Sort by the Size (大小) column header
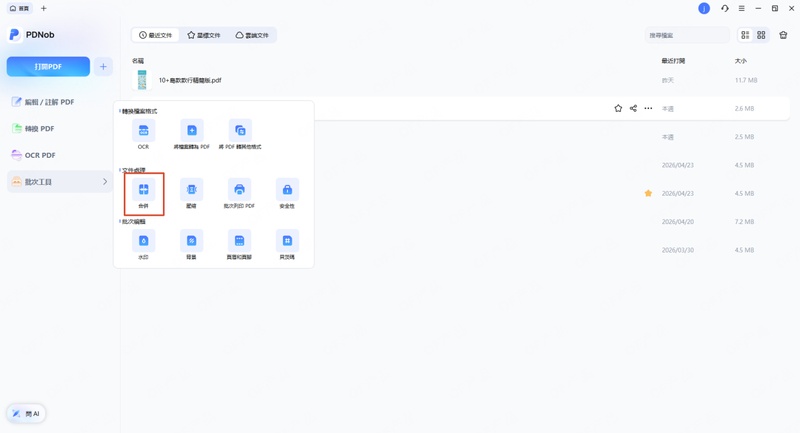 pos(740,61)
